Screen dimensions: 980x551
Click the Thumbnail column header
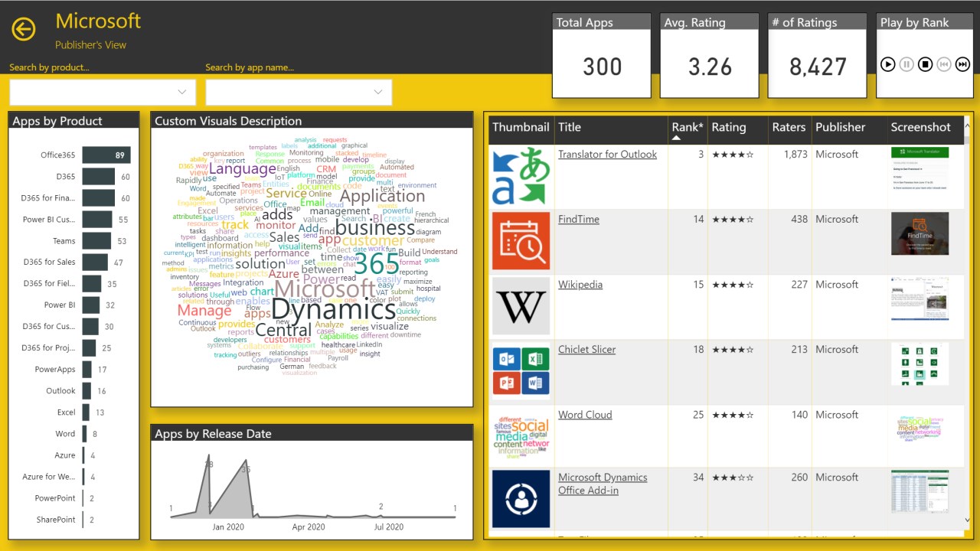[521, 127]
